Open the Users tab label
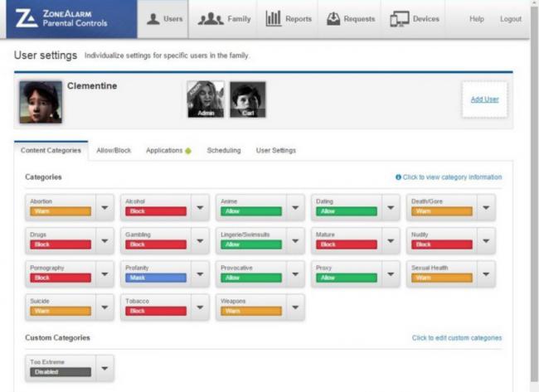 tap(173, 19)
